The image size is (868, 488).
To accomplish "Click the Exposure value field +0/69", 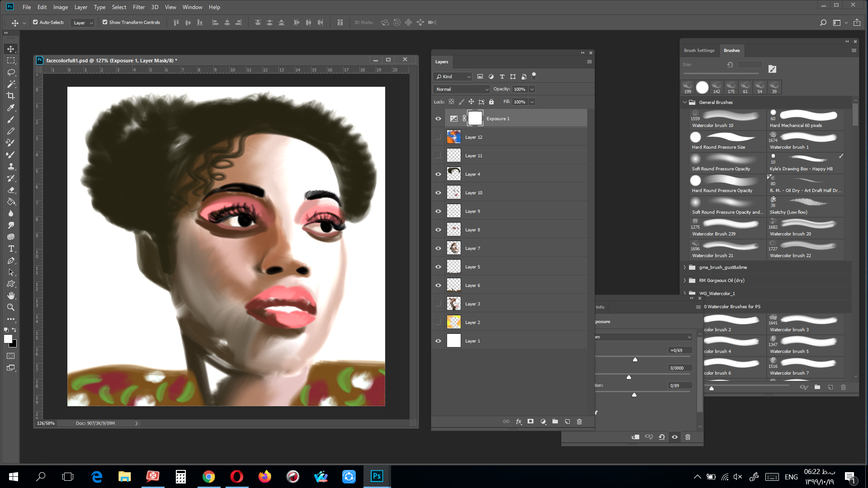I will (680, 351).
